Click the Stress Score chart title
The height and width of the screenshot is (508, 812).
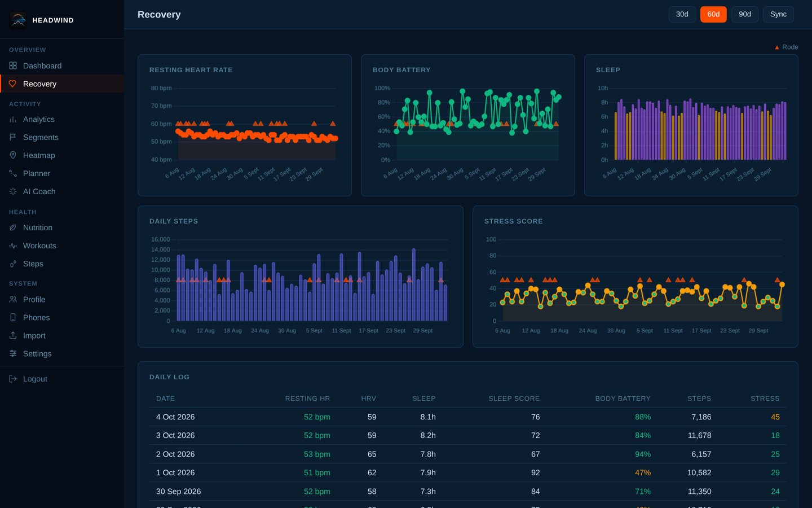(513, 221)
